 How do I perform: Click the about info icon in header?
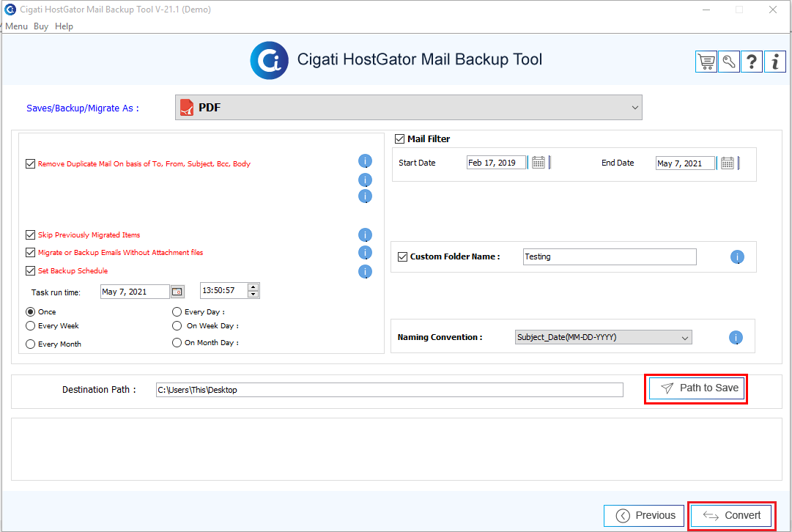775,62
